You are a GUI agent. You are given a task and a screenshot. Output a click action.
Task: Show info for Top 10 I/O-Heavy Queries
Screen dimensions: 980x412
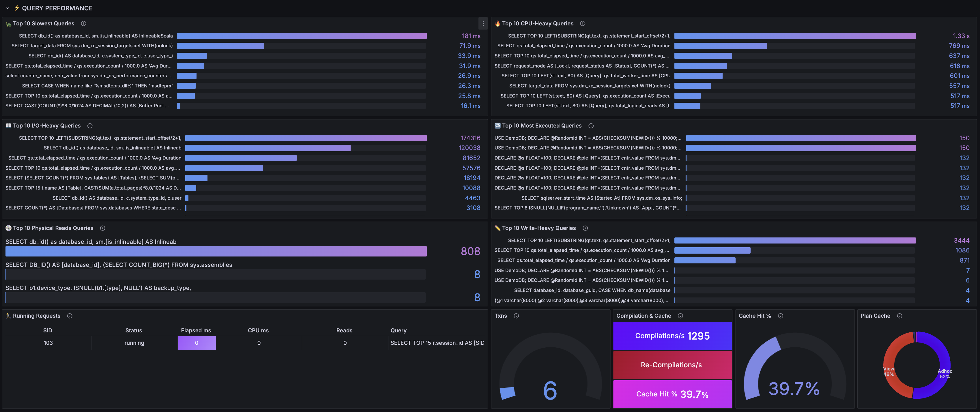(90, 126)
